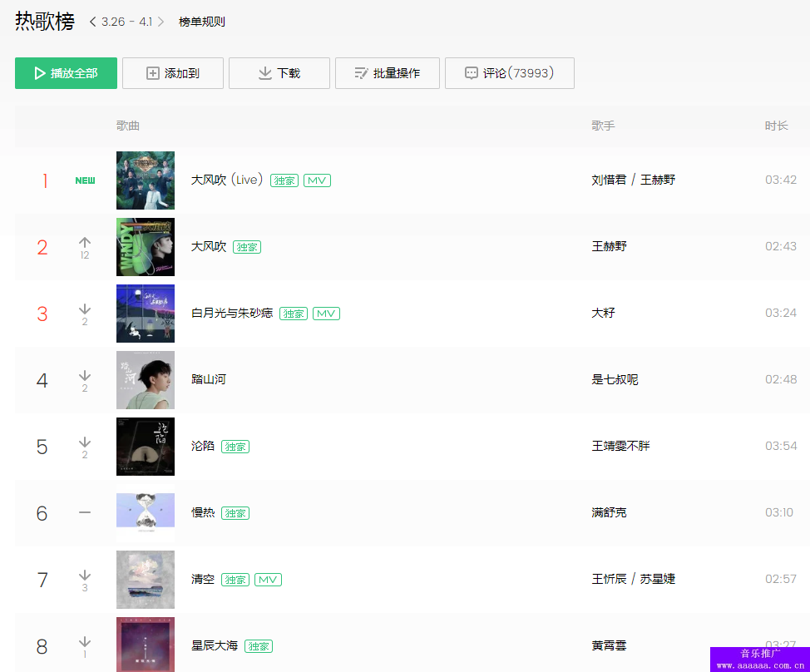Open song title 清空

point(203,580)
